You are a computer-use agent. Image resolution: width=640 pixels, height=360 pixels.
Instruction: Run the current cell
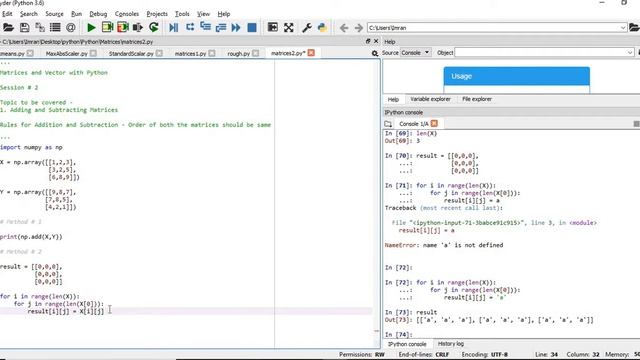tap(107, 27)
